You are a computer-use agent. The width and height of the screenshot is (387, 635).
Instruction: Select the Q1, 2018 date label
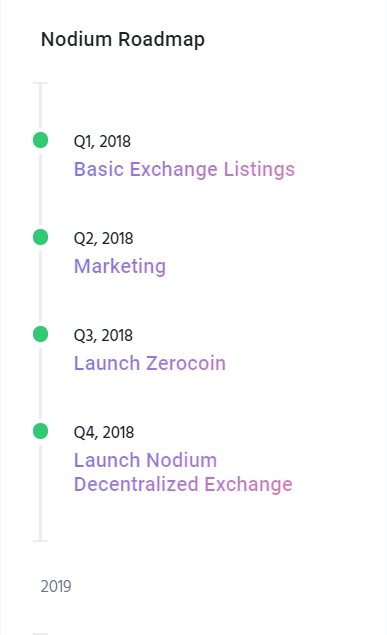tap(102, 141)
